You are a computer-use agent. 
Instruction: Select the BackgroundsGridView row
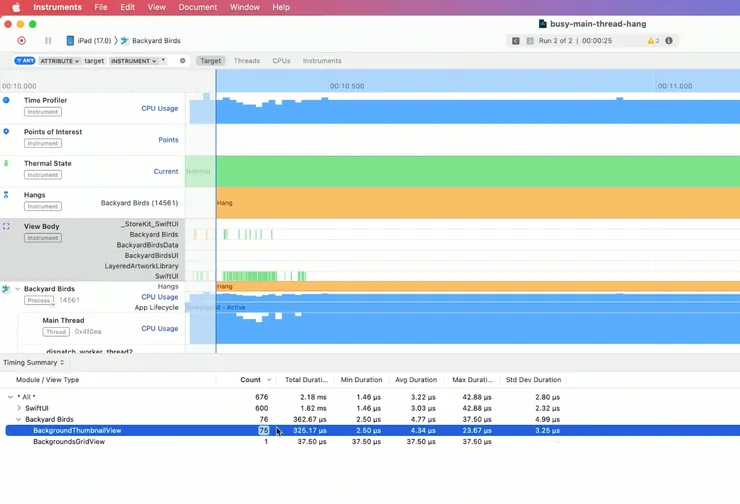coord(69,441)
